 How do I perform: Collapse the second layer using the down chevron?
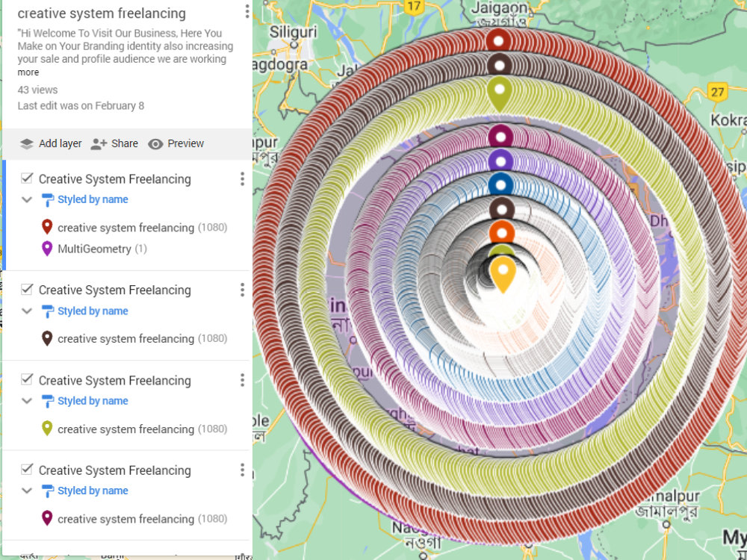[x=26, y=311]
